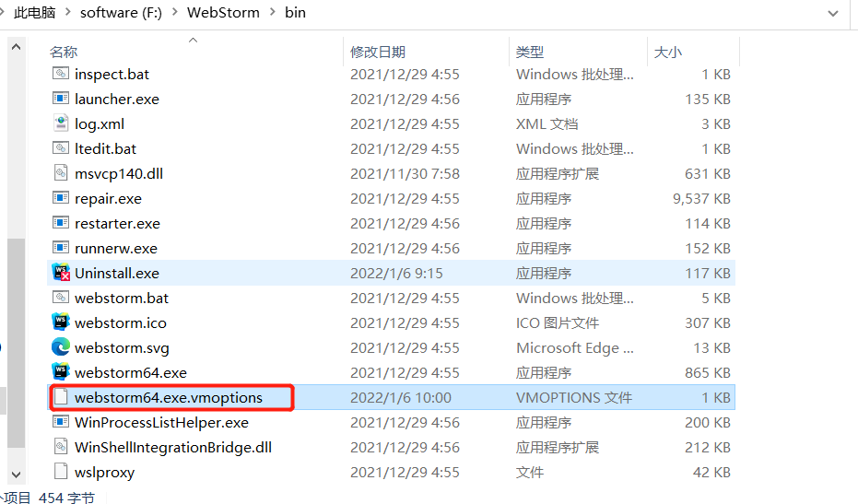
Task: Click the webstorm.svg Edge icon
Action: point(61,347)
